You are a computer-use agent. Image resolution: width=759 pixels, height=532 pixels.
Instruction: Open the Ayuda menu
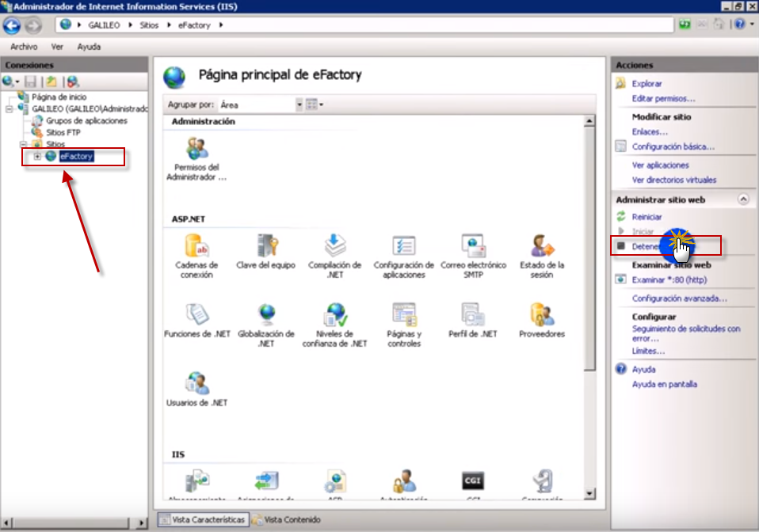point(89,47)
